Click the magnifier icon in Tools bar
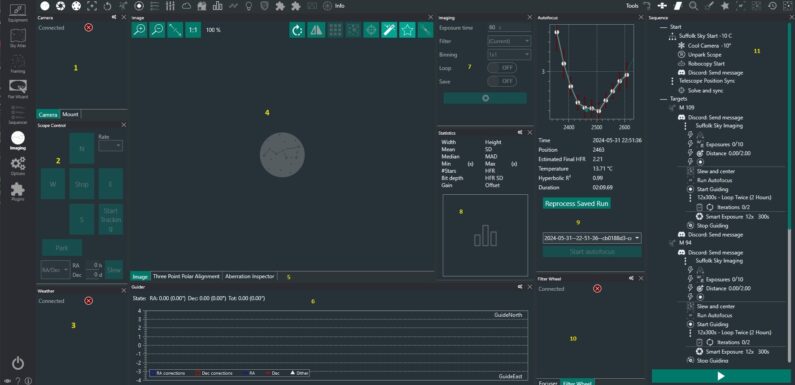This screenshot has width=795, height=385. pos(693,6)
